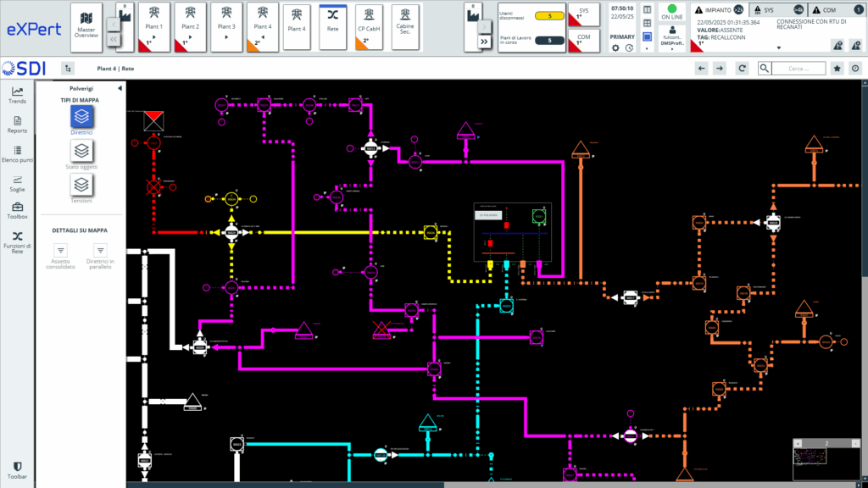Open the Soglie thresholds icon
Viewport: 868px width, 488px height.
point(17,180)
